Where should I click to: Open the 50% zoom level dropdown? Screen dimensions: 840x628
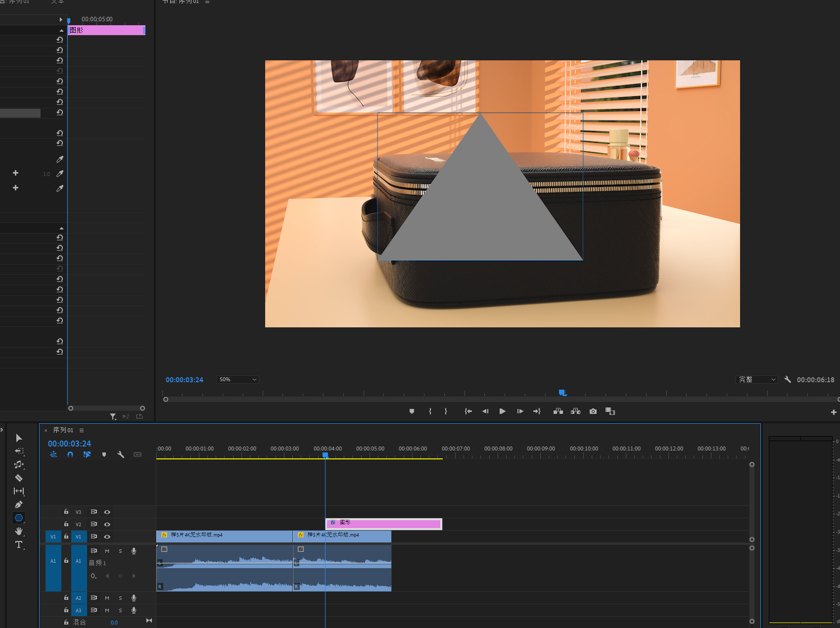[237, 380]
